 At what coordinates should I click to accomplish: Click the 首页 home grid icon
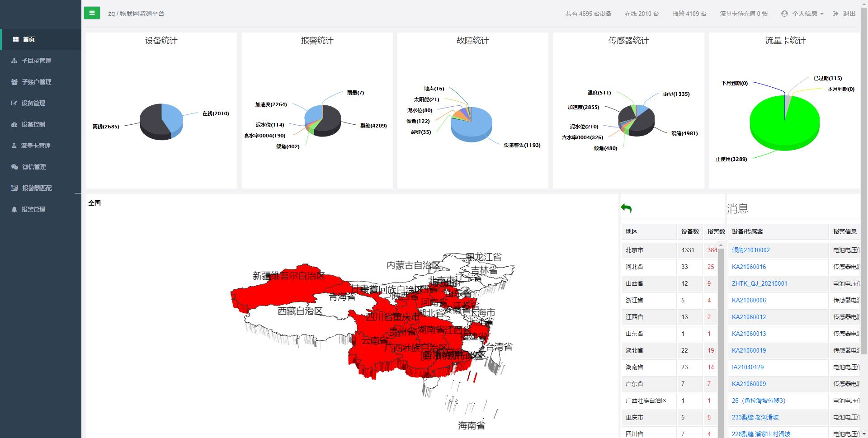[x=16, y=39]
